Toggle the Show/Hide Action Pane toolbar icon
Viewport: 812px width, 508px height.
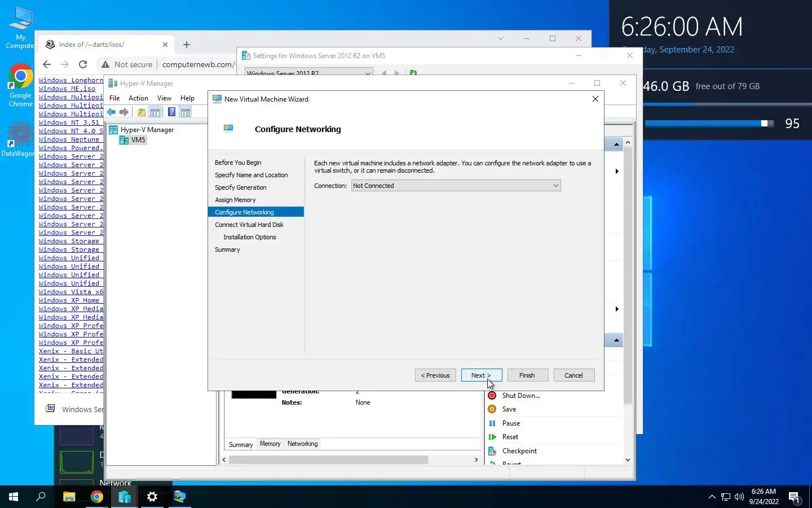pos(185,112)
